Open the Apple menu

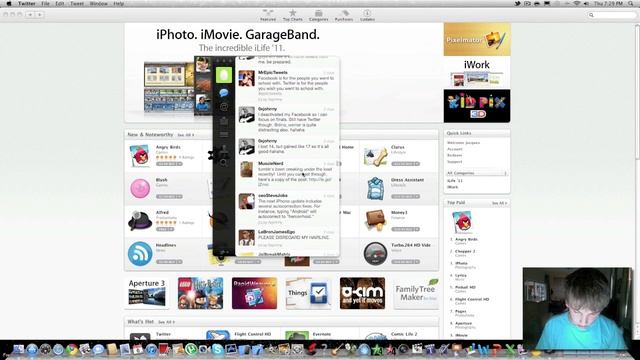click(8, 3)
